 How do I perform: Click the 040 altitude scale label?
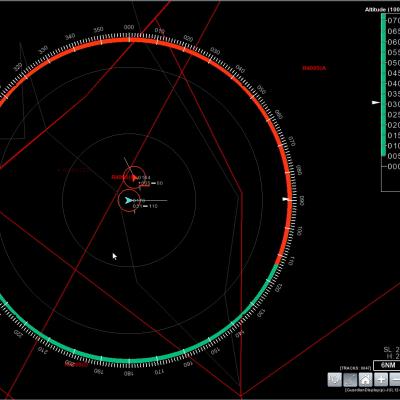click(x=394, y=83)
